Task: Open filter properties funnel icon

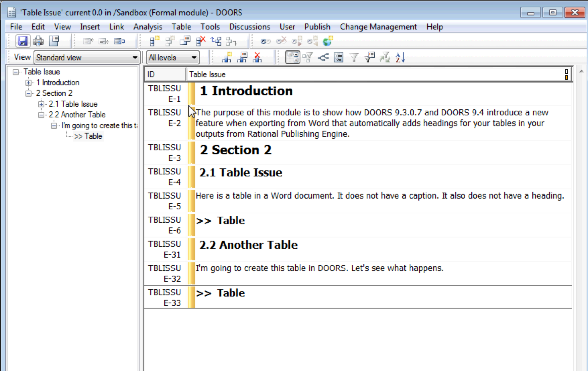Action: [x=369, y=57]
